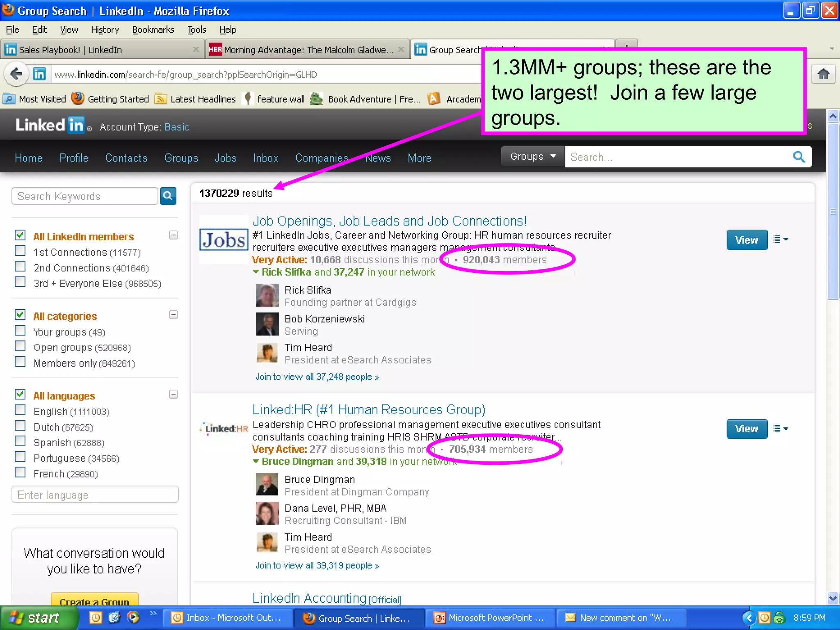
Task: Open LinkedIn Accounting [Official] group link
Action: pos(327,598)
